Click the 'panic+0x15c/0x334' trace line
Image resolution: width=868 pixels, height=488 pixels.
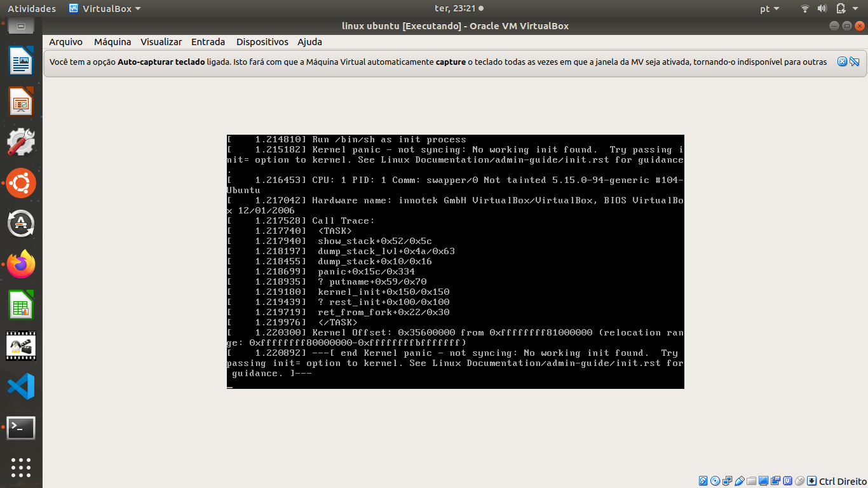[367, 272]
